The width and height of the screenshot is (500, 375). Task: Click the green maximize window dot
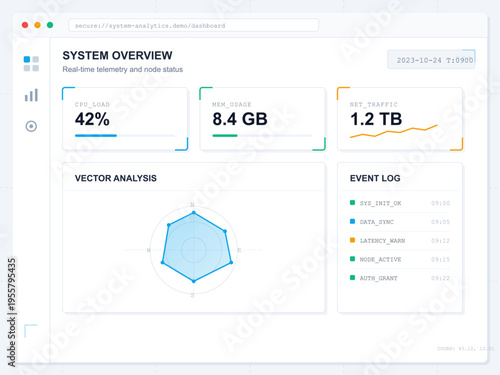(x=50, y=25)
